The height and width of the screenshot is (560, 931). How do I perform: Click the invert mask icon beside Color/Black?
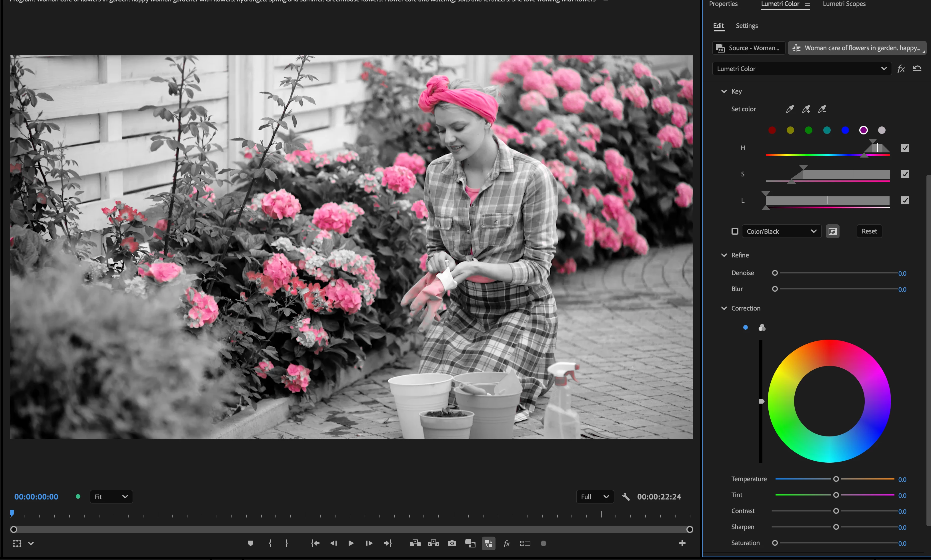pyautogui.click(x=832, y=231)
